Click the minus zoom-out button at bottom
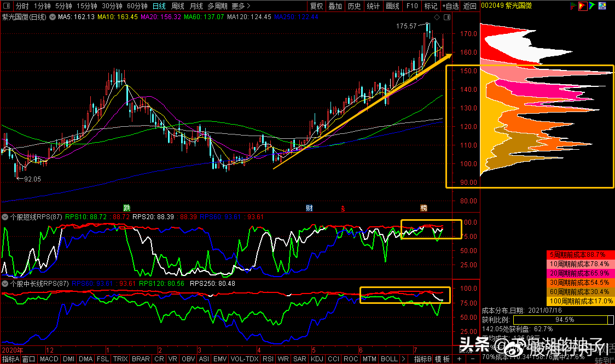 (473, 359)
